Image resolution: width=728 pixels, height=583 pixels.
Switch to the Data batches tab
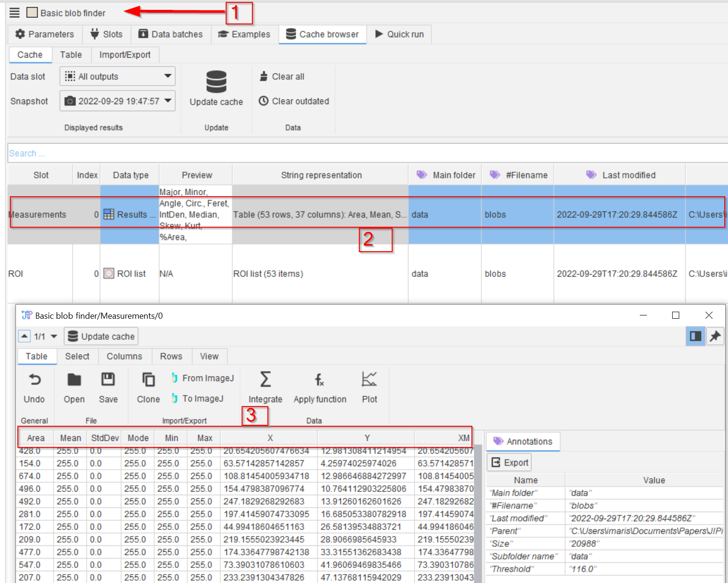(171, 34)
